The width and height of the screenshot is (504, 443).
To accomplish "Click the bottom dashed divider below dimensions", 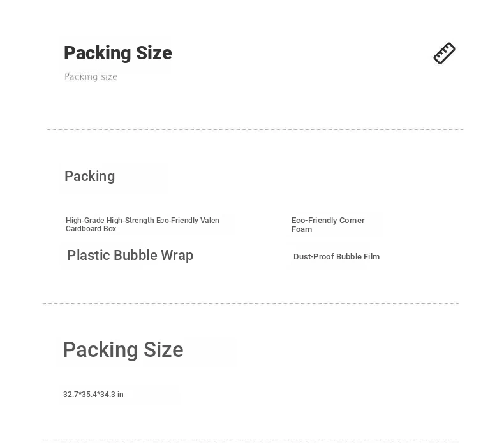I will coord(249,440).
